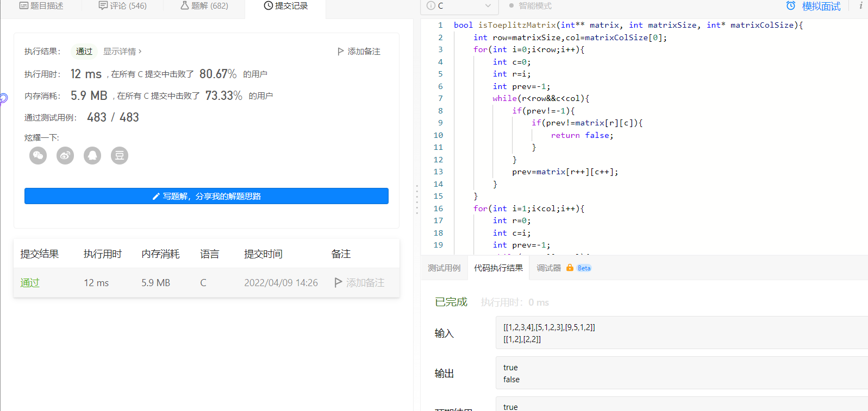This screenshot has height=411, width=868.
Task: Share result via WeChat icon
Action: [38, 156]
